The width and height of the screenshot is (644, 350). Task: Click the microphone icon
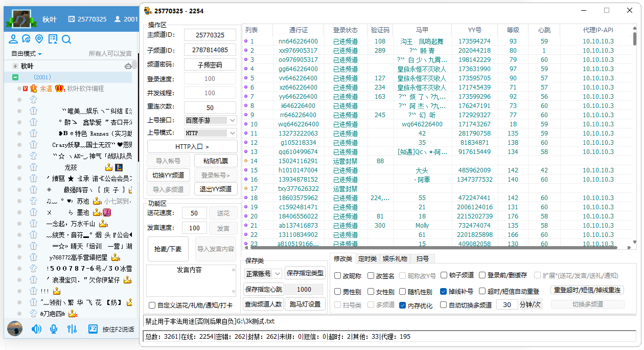pyautogui.click(x=54, y=329)
